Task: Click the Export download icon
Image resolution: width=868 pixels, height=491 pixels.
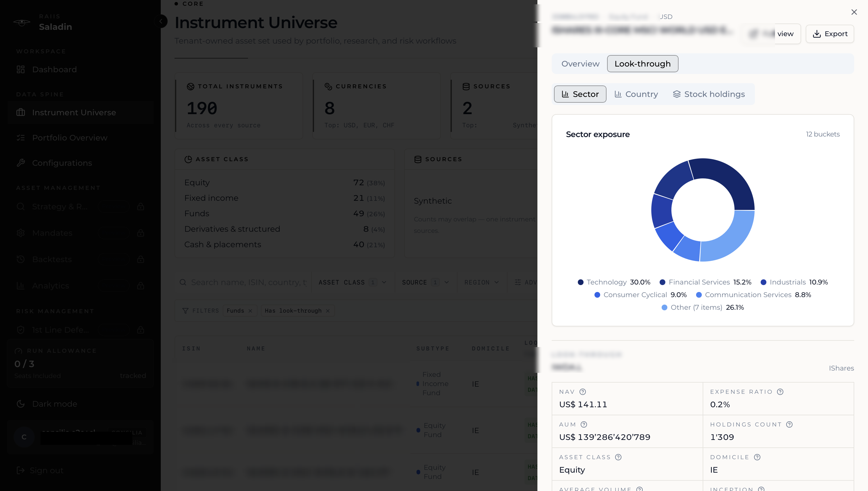Action: 817,34
